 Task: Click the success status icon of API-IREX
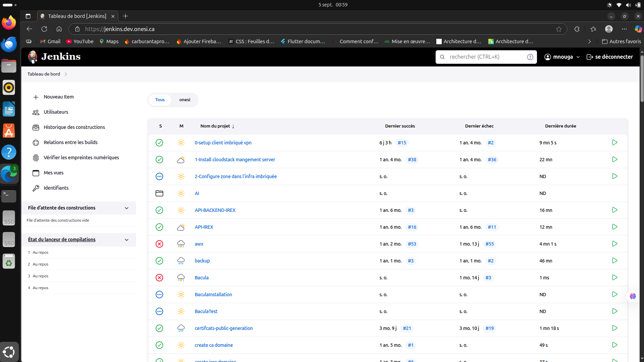coord(159,227)
